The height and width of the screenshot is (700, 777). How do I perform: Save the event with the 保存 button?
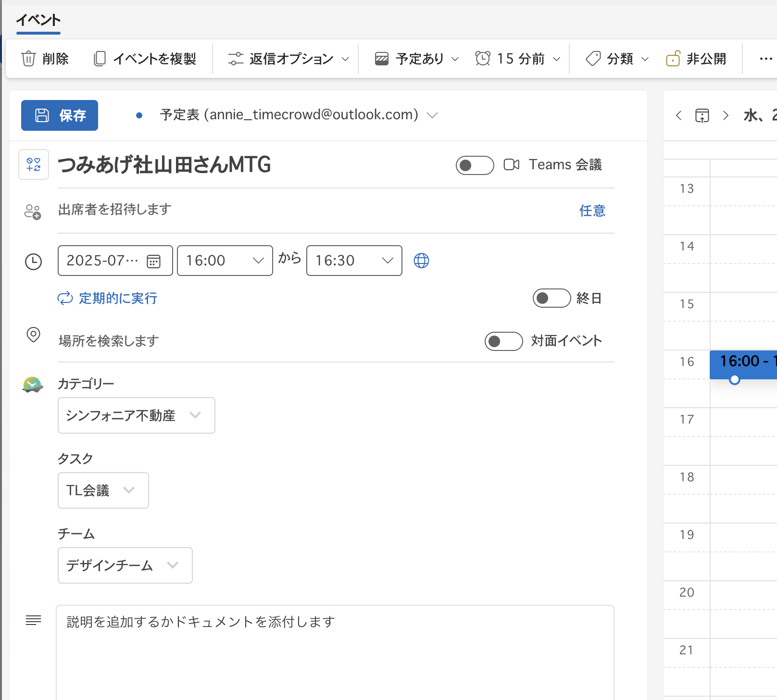click(x=59, y=115)
